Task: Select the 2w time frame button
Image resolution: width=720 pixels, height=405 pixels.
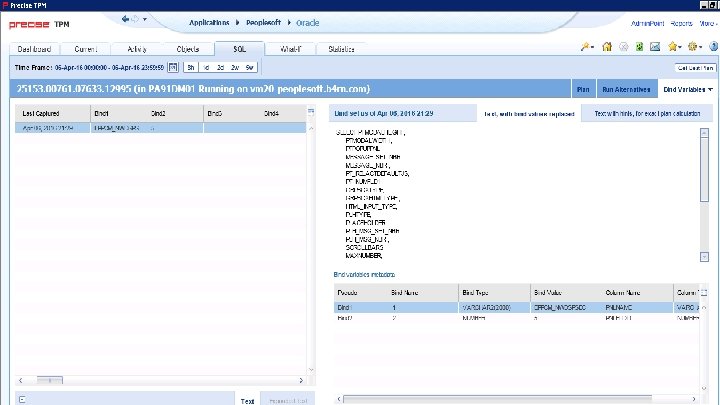Action: (x=235, y=68)
